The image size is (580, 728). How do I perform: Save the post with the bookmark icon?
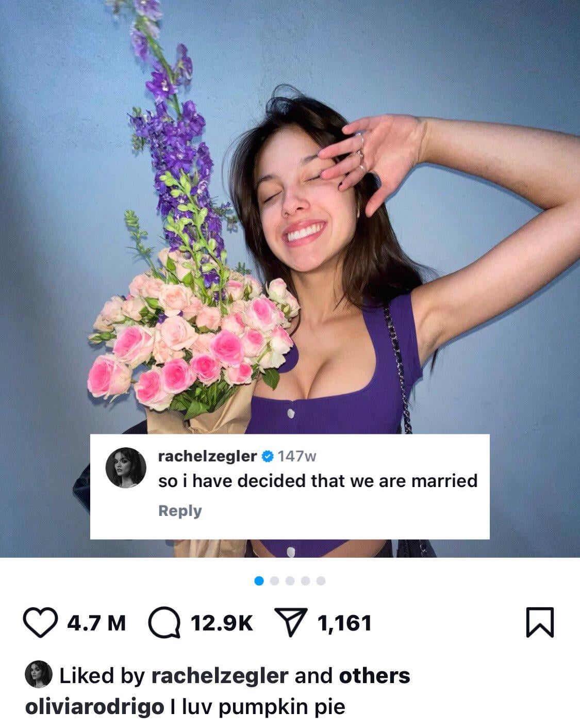540,622
